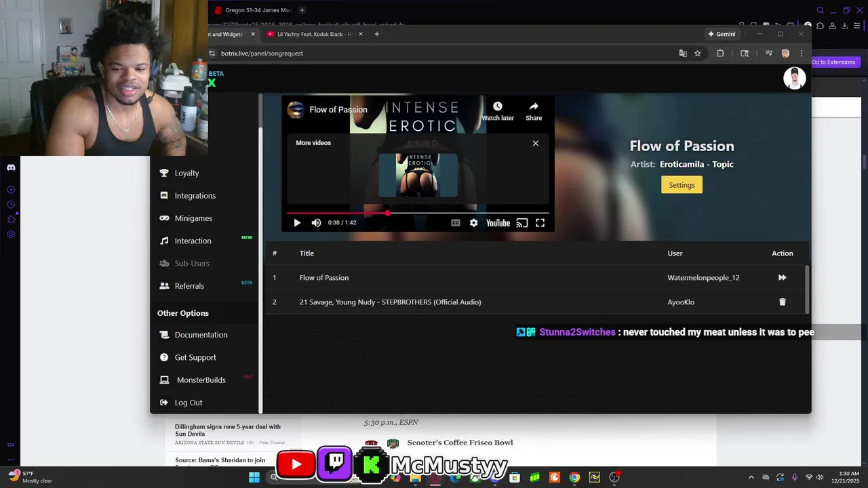
Task: Open the settings gear in Opera sidebar
Action: point(11,235)
